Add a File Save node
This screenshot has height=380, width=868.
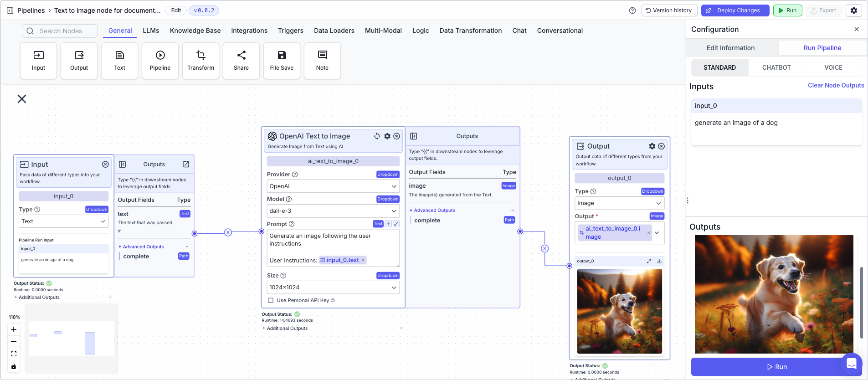tap(282, 61)
